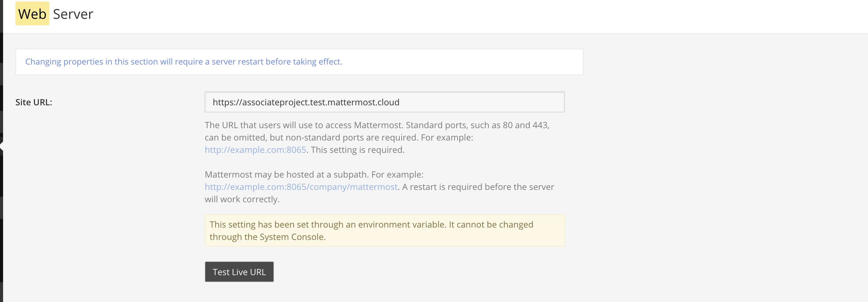Click the Site URL input field
Screen dimensions: 868x302
click(385, 102)
